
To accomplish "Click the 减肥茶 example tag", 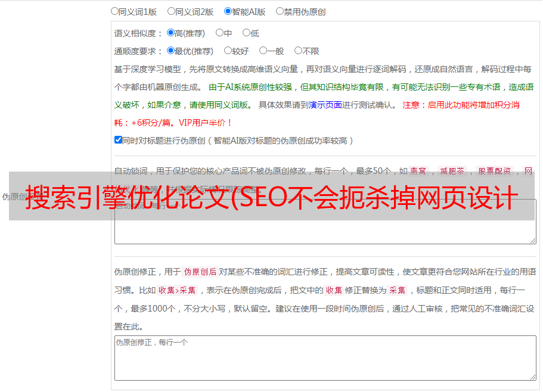I will pos(452,171).
